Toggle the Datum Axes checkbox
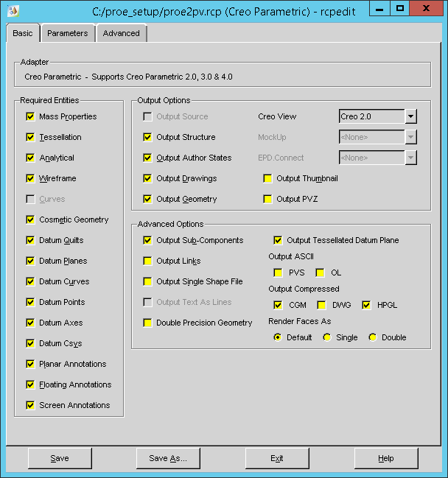Screen dimensions: 448x478 coord(30,323)
